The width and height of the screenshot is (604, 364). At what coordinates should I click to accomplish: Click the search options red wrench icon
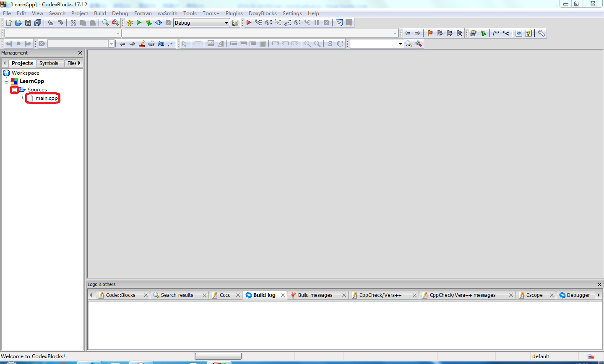tap(419, 44)
